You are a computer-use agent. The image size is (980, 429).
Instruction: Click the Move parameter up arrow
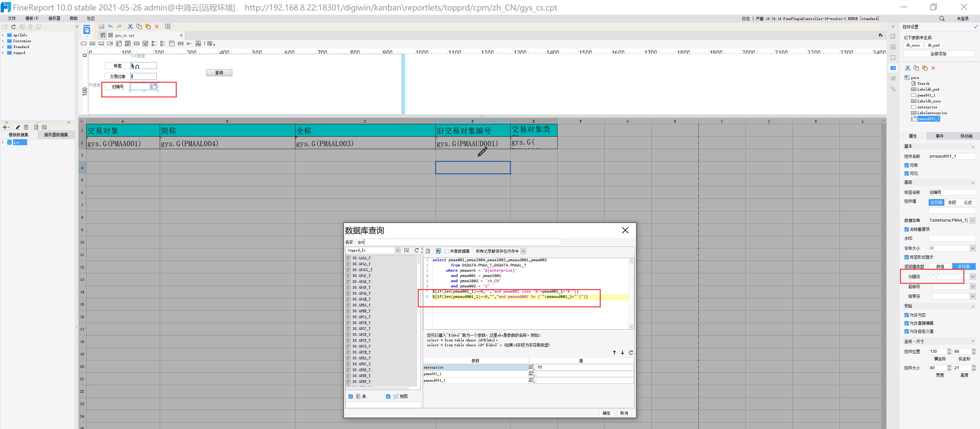point(614,352)
